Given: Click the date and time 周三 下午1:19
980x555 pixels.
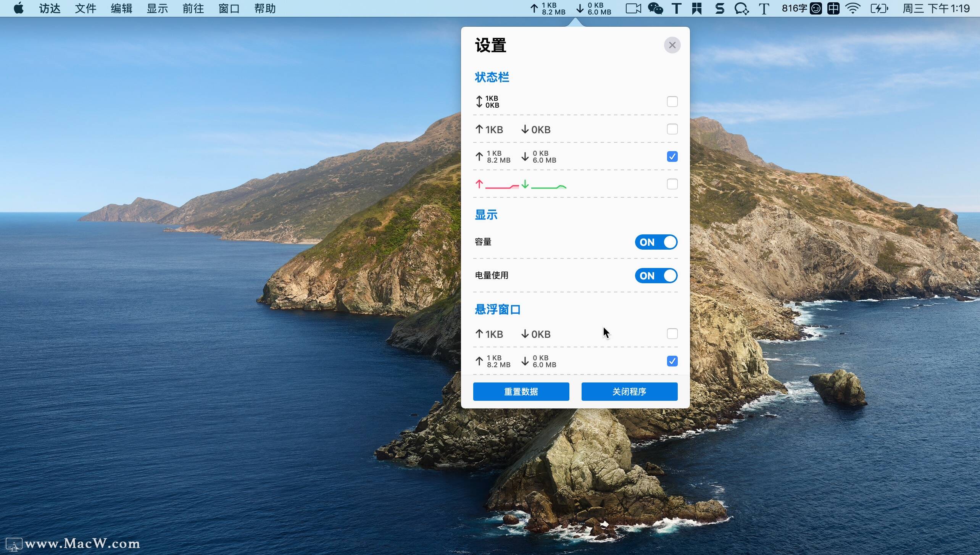Looking at the screenshot, I should [x=936, y=8].
